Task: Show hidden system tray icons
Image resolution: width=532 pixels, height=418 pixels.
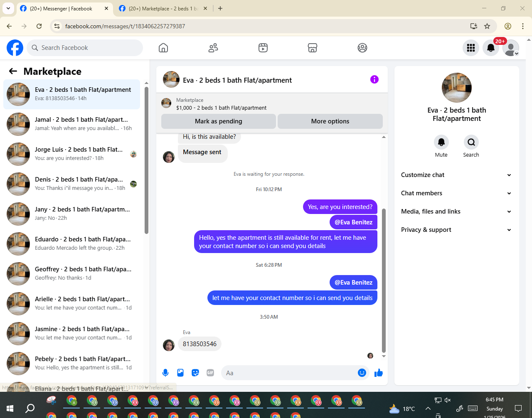Action: click(428, 408)
